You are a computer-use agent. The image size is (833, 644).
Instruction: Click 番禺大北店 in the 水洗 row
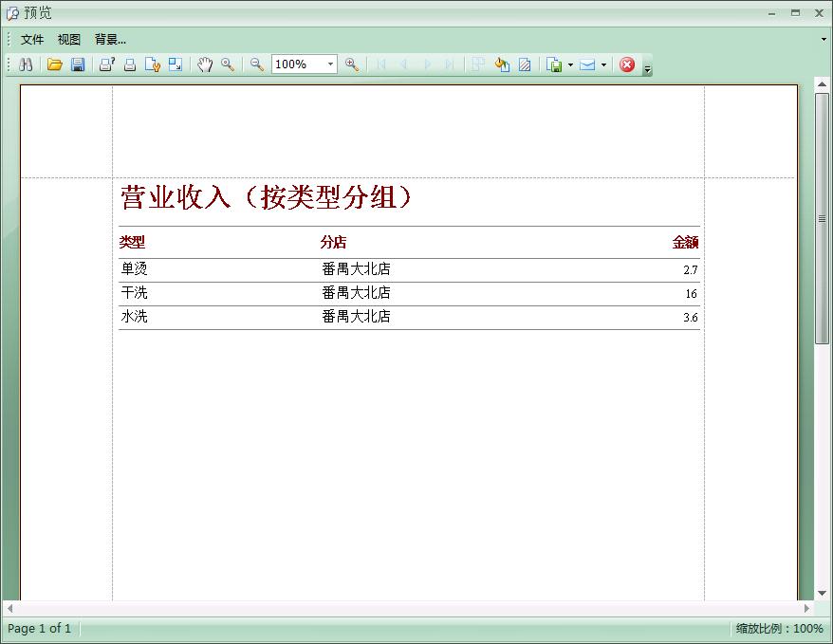[x=356, y=317]
